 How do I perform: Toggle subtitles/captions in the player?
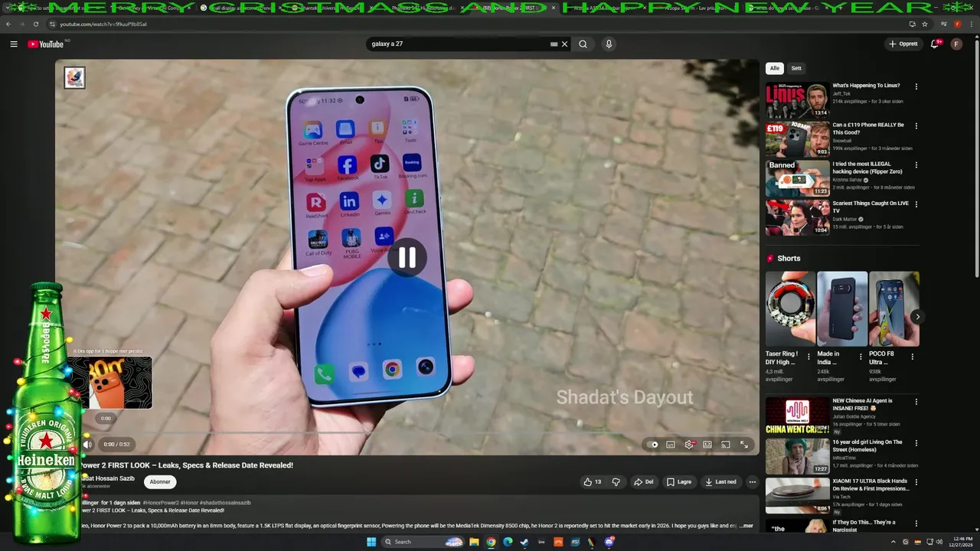(x=671, y=445)
